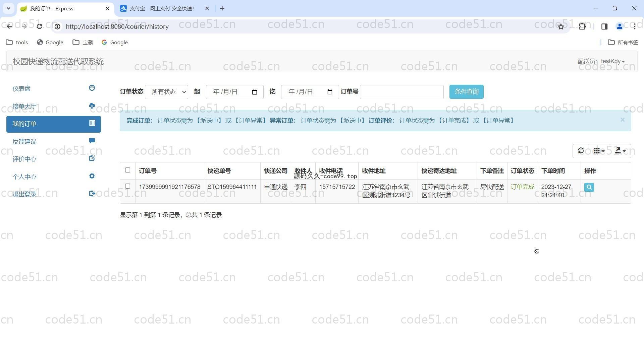This screenshot has width=644, height=345.
Task: Open a new browser tab with plus
Action: pos(222,8)
